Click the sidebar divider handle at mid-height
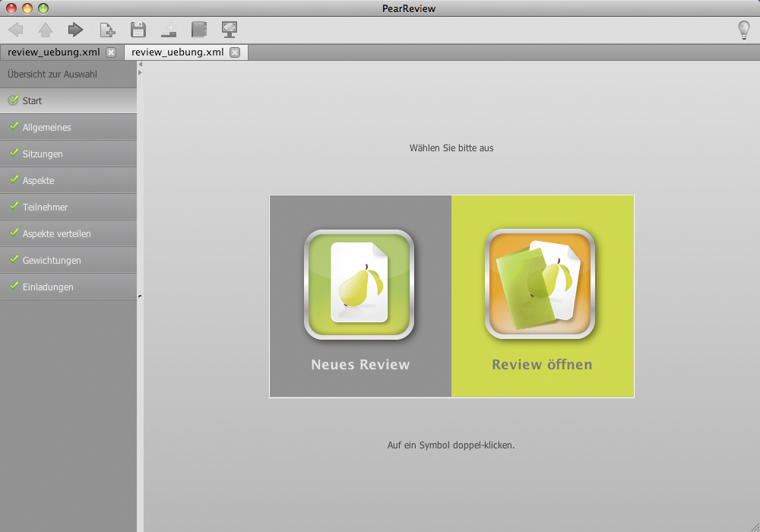 [140, 296]
